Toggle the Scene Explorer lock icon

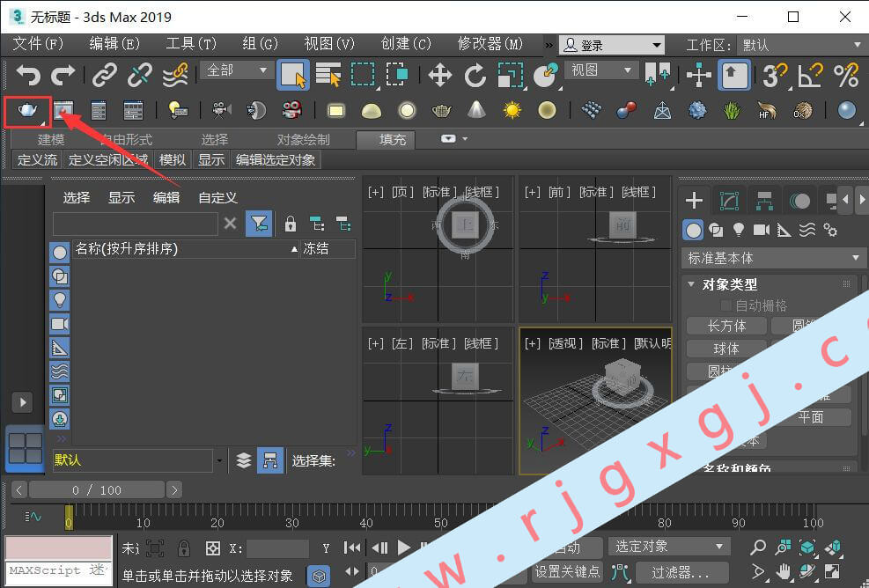pos(291,224)
